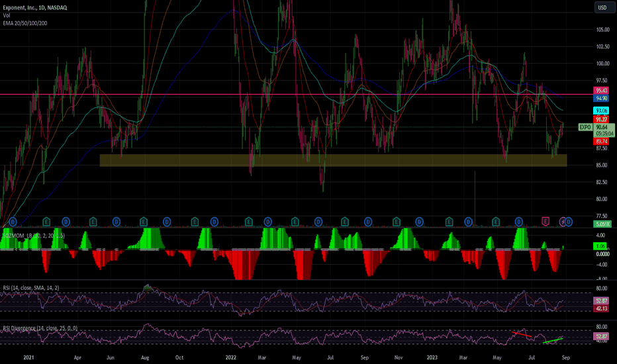Open the earnings marker from late October 2021
617x364 pixels.
point(195,222)
